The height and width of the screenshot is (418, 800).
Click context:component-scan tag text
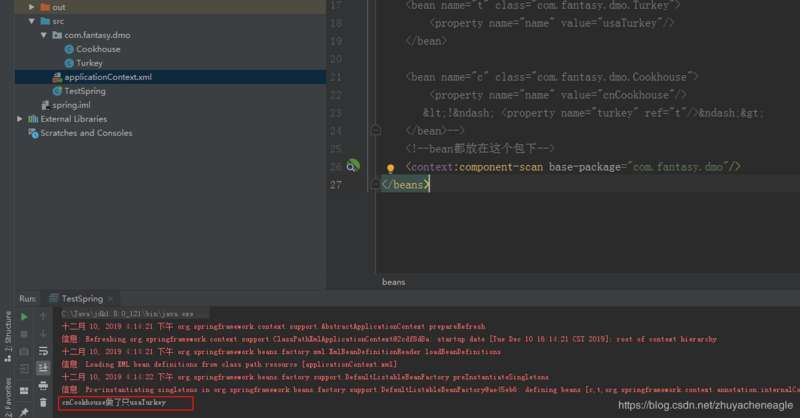(x=477, y=167)
